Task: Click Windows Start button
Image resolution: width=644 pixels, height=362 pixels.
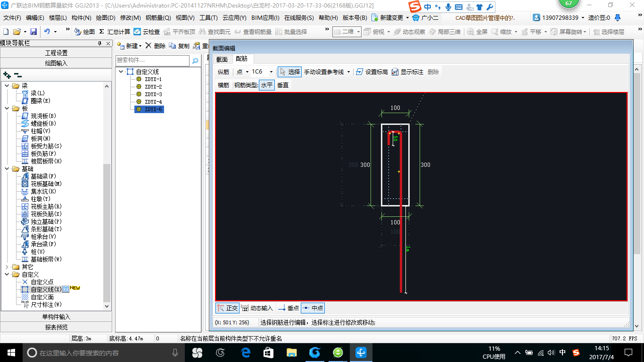Action: [x=11, y=353]
